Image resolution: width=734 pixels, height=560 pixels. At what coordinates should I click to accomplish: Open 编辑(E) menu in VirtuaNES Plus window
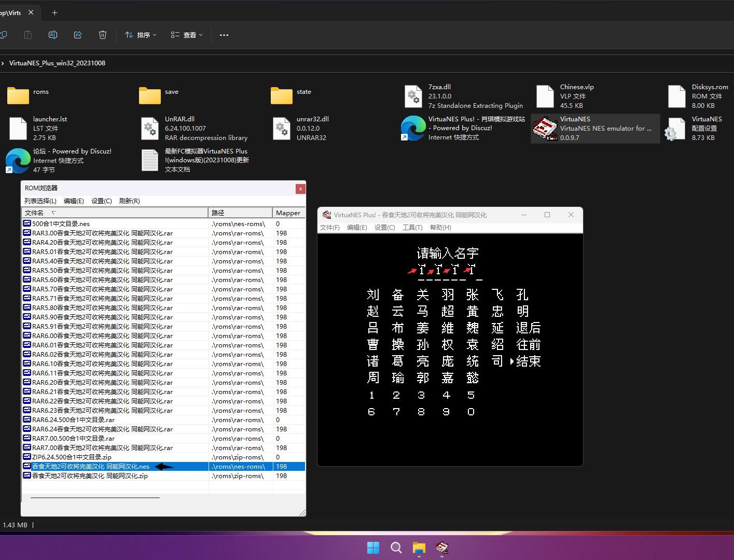click(357, 228)
